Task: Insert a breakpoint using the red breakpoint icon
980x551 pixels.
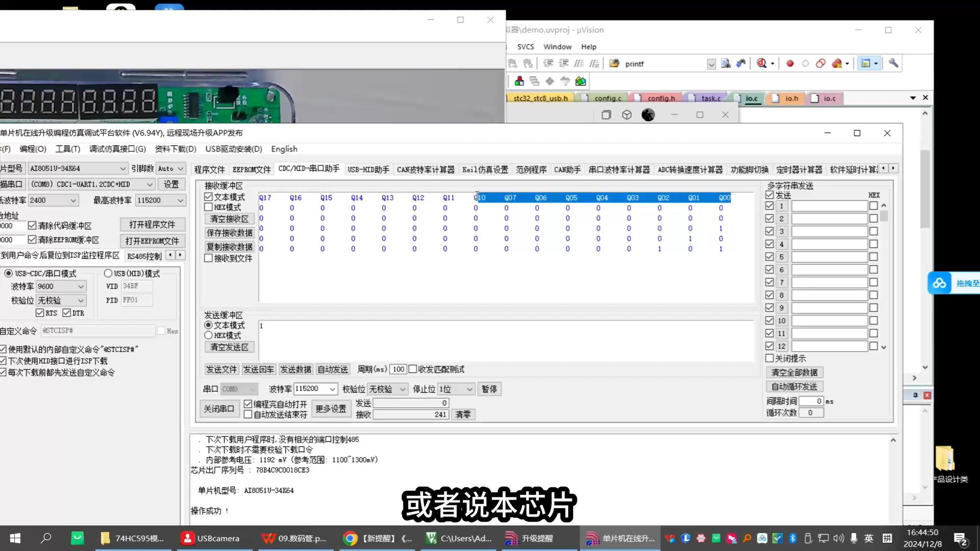Action: coord(790,63)
